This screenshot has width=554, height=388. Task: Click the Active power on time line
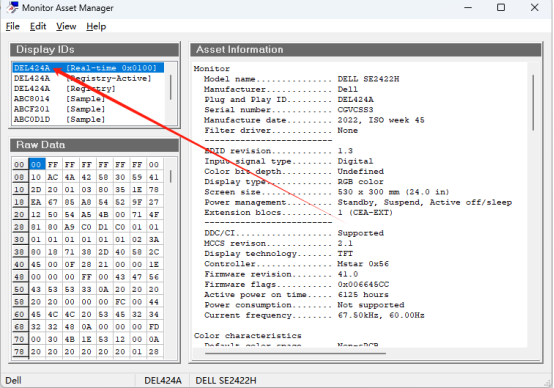296,294
